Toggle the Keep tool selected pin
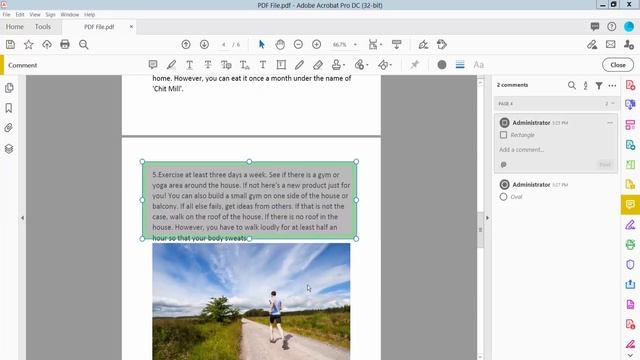The width and height of the screenshot is (640, 360). pos(415,65)
